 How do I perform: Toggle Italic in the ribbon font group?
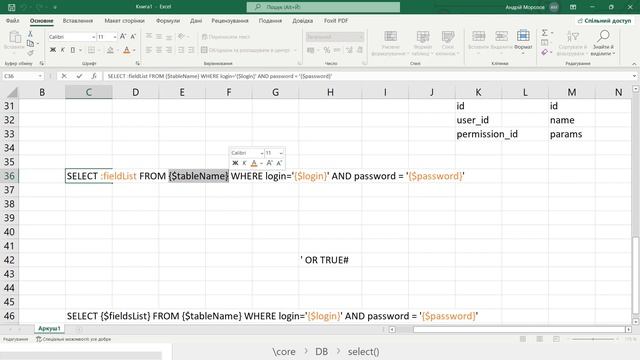[62, 50]
